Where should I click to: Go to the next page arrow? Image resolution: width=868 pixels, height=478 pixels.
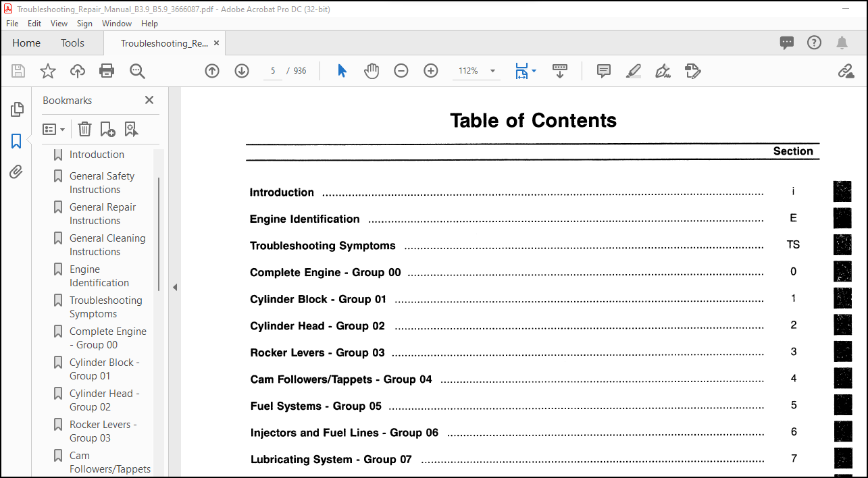[x=242, y=71]
